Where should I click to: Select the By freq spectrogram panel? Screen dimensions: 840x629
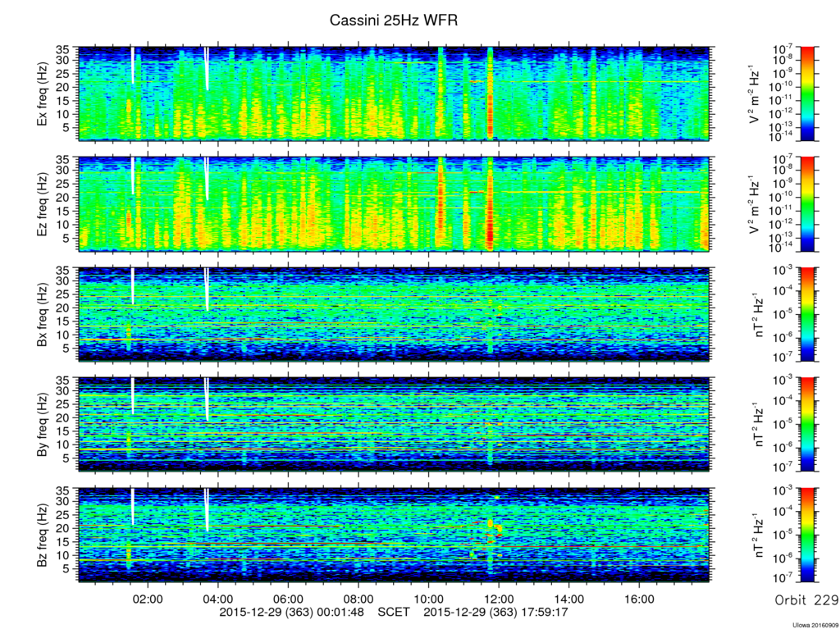pos(394,424)
